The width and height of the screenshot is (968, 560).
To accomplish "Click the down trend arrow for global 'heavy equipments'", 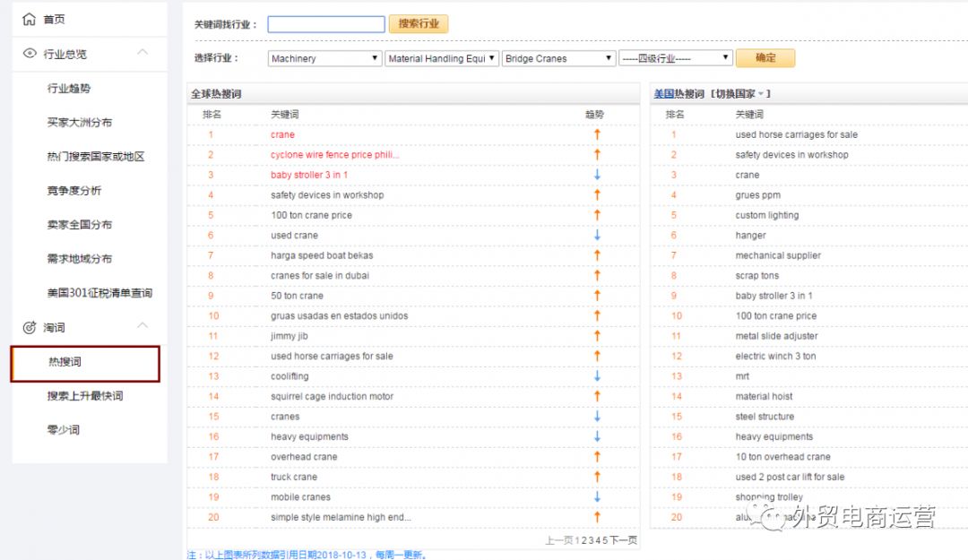I will (x=597, y=436).
